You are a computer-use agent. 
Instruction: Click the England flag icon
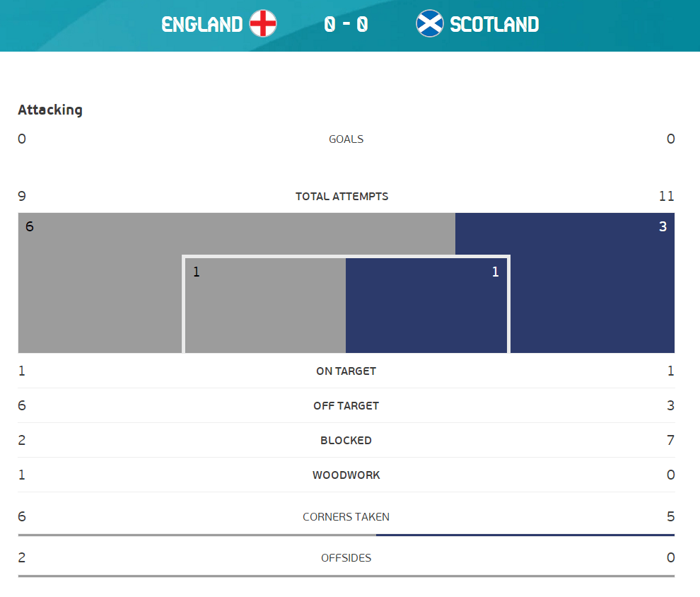tap(263, 24)
